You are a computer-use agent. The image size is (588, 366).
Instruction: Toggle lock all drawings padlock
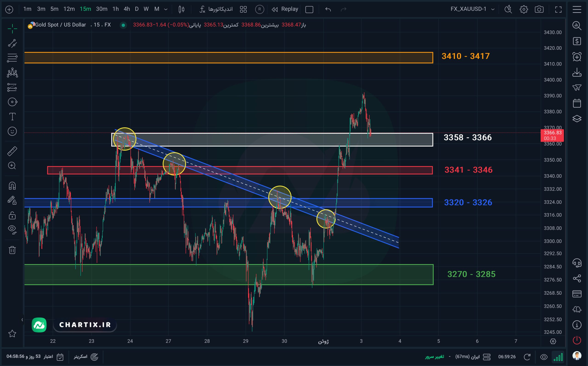point(12,215)
